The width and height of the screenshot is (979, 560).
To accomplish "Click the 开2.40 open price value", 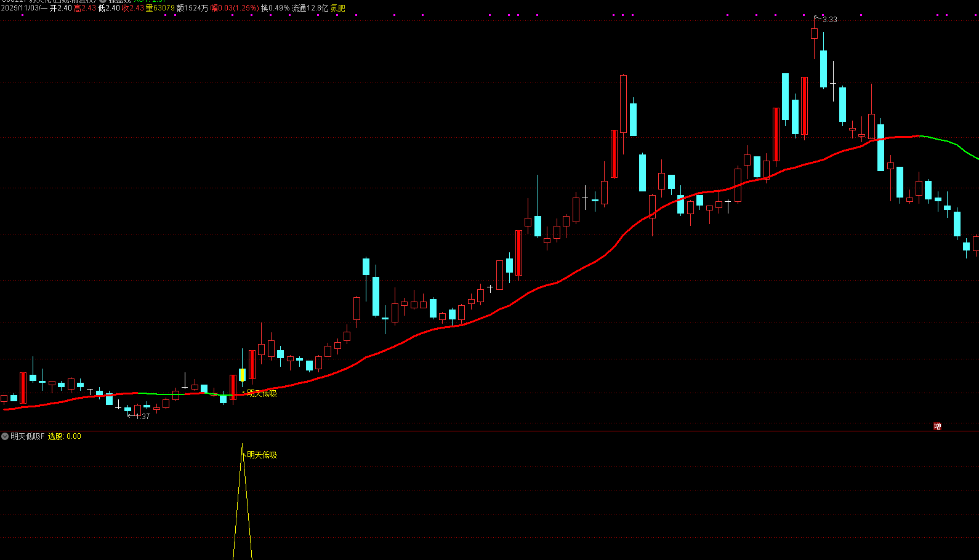I will (x=61, y=9).
